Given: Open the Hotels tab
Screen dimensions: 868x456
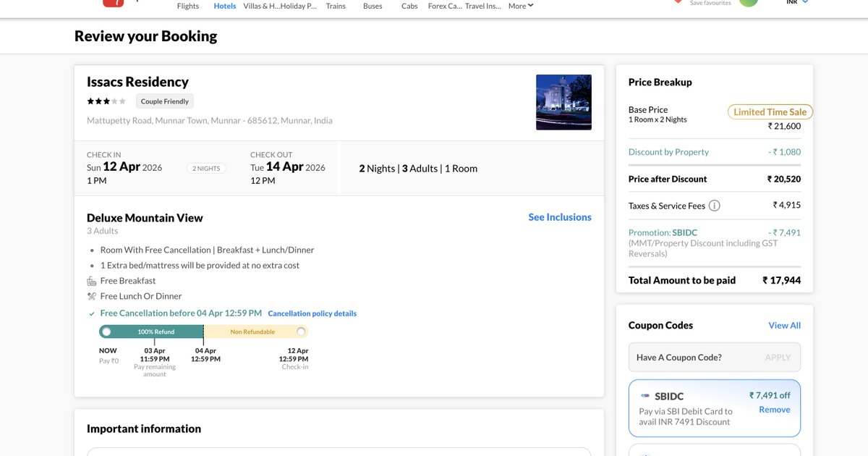Looking at the screenshot, I should (x=225, y=6).
